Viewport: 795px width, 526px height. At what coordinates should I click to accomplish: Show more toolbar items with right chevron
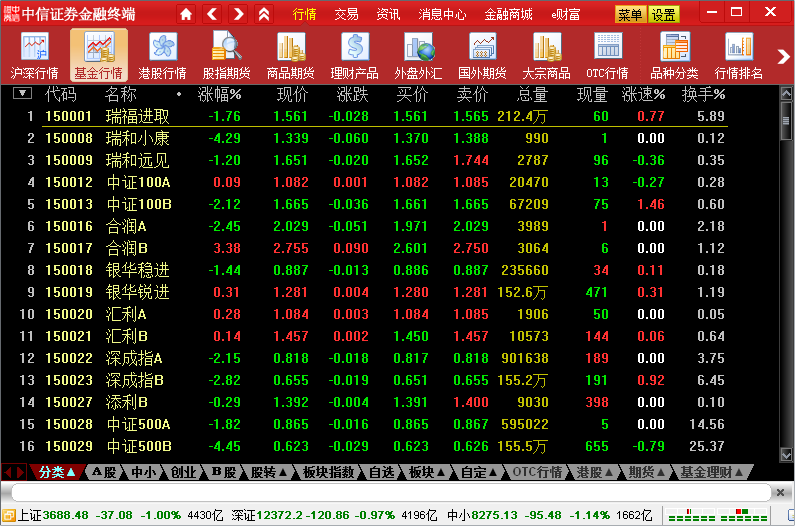tap(783, 57)
